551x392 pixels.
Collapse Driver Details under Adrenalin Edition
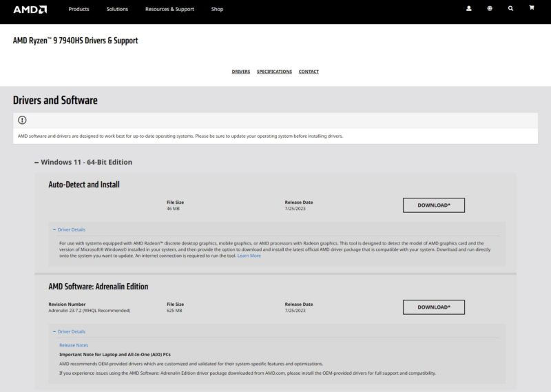[69, 331]
